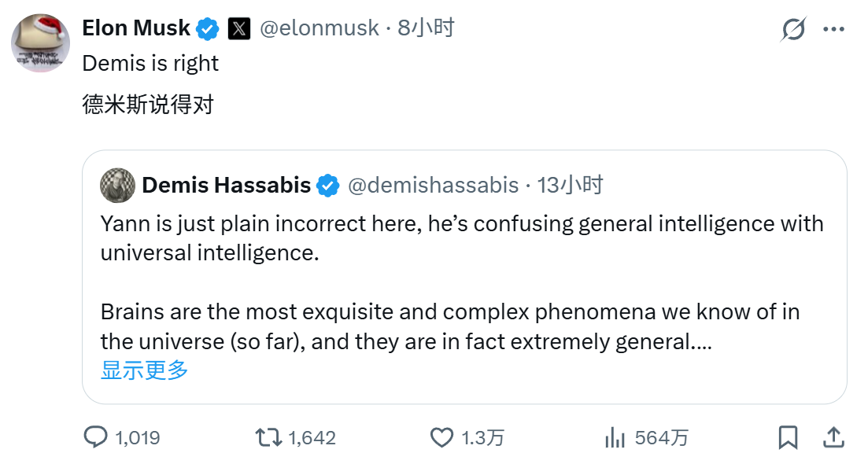Open the three-dot more options menu
Screen dimensions: 868x464
click(833, 29)
